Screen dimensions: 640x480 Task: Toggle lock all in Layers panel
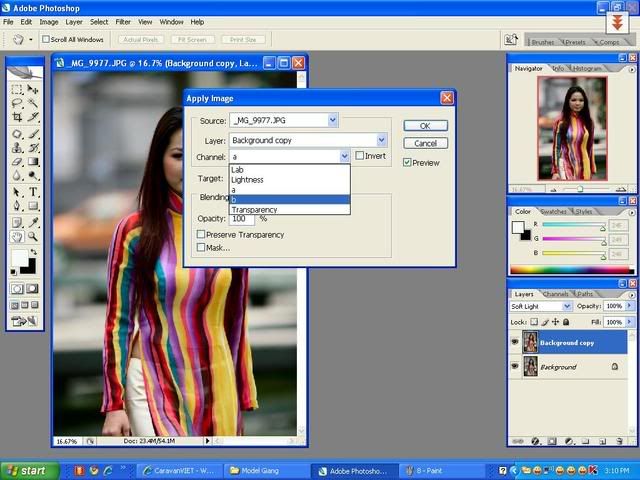point(566,322)
